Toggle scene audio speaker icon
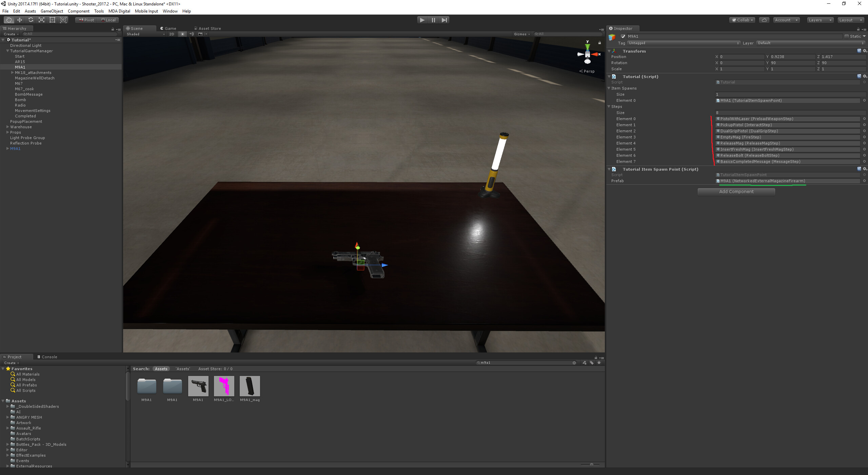This screenshot has height=475, width=868. (x=192, y=34)
